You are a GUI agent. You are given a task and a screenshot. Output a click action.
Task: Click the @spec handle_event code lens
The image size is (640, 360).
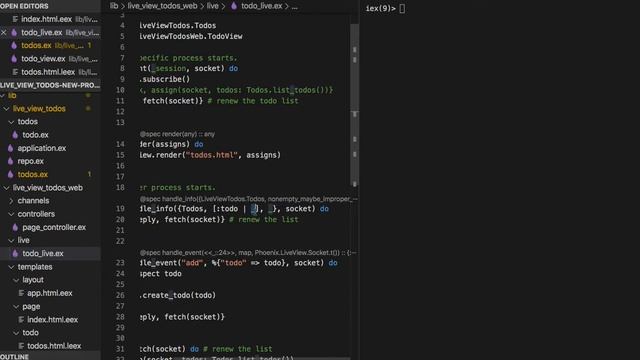point(248,253)
